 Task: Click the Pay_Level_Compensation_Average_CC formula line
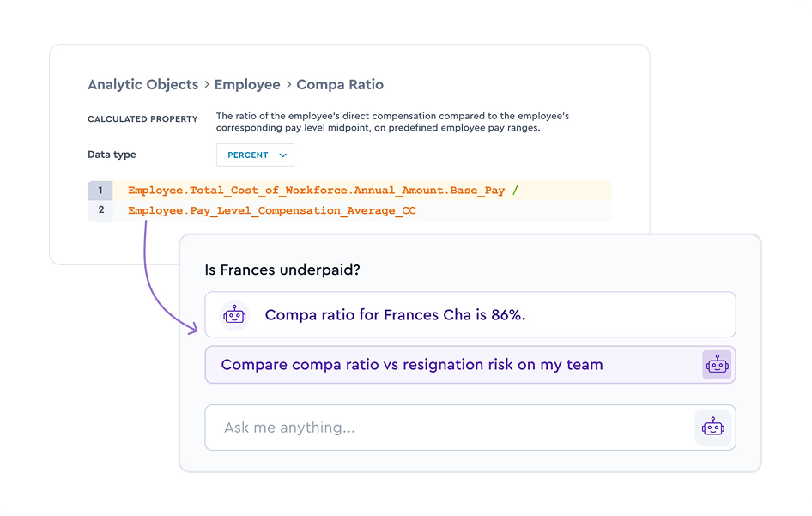271,210
